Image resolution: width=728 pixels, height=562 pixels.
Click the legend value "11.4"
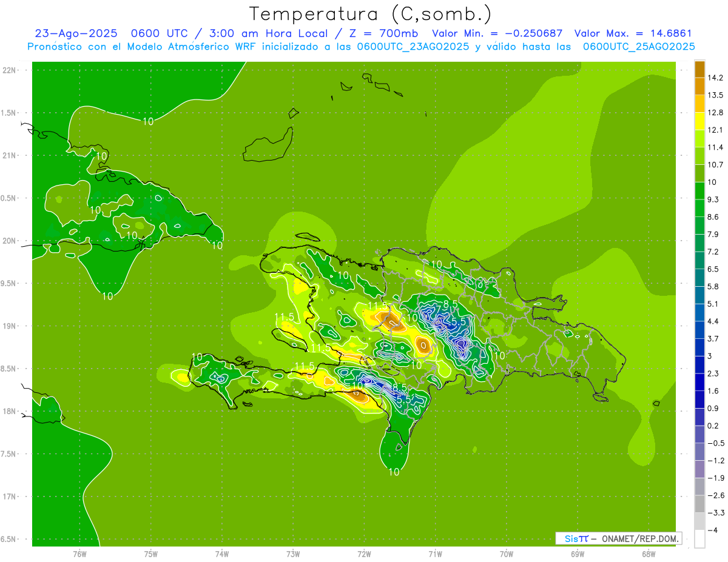(715, 147)
